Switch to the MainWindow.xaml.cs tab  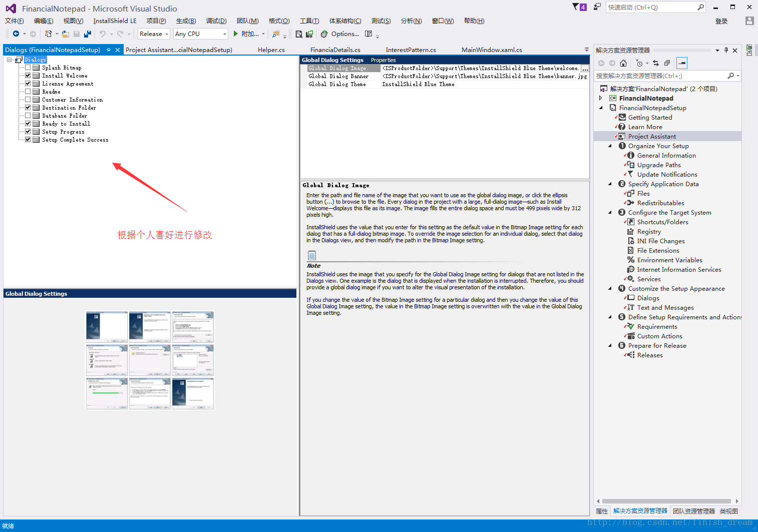[492, 50]
